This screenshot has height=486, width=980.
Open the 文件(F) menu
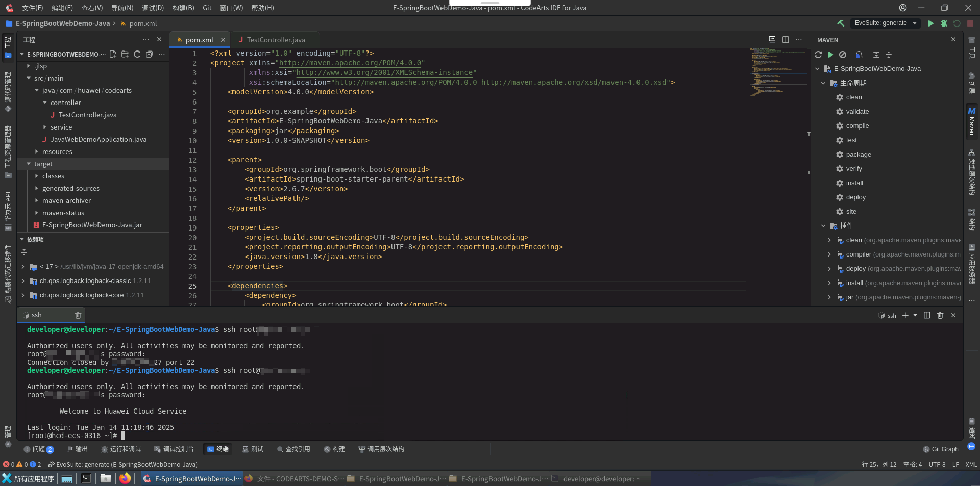(33, 8)
